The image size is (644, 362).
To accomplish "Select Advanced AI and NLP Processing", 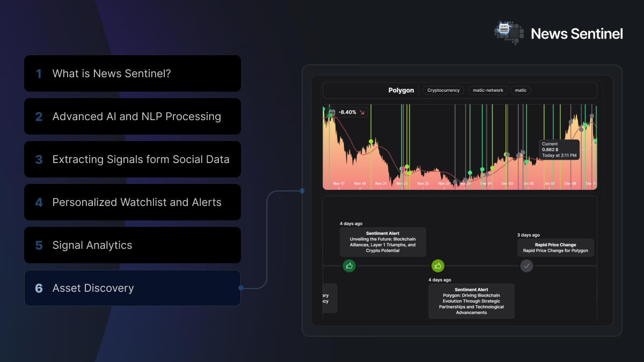I will [x=133, y=116].
